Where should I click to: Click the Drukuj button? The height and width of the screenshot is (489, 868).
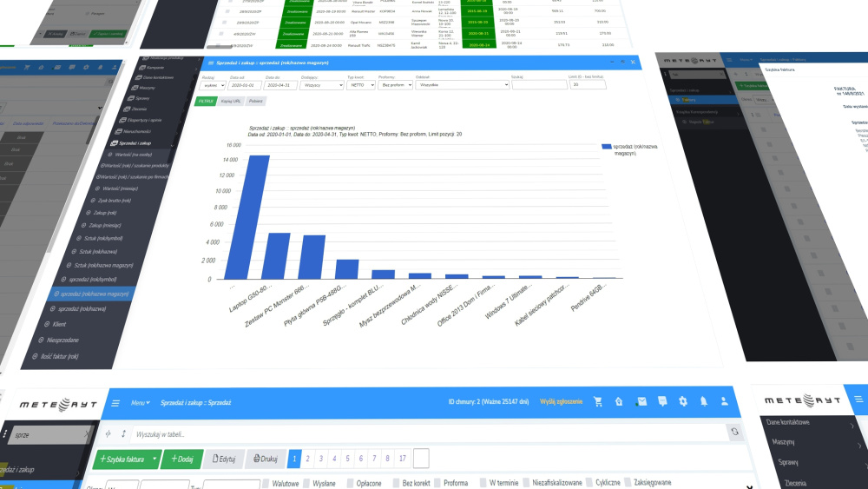pos(266,459)
